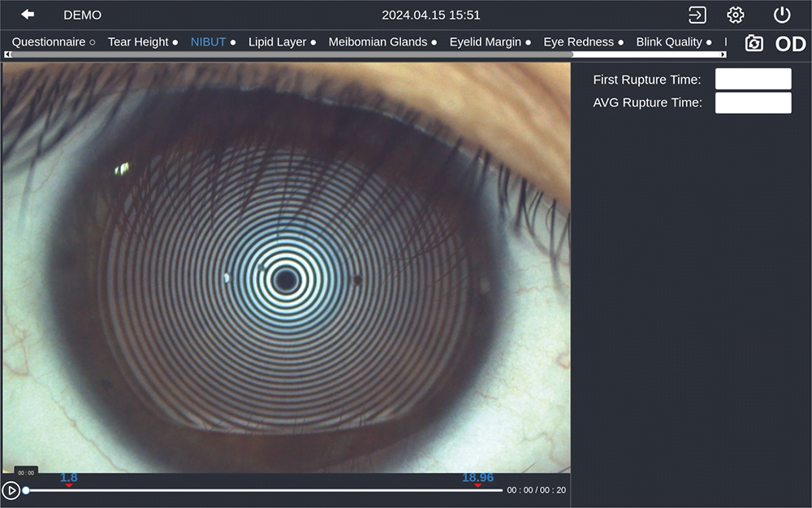Open the Lipid Layer tab
Screen dimensions: 812x508
[278, 42]
